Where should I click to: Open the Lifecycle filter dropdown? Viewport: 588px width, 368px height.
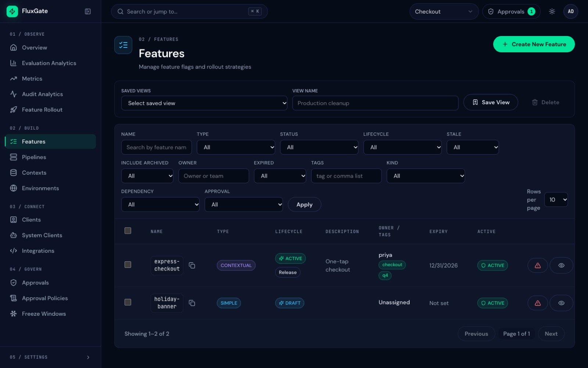[402, 147]
